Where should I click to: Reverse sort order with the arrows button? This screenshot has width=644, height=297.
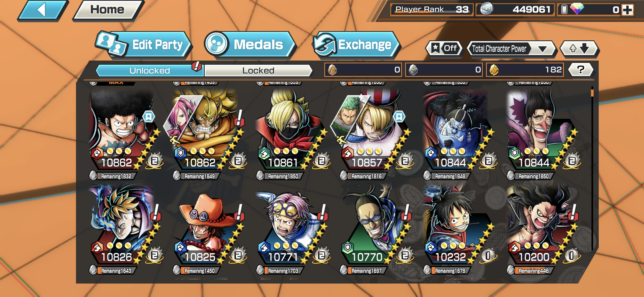pos(579,48)
